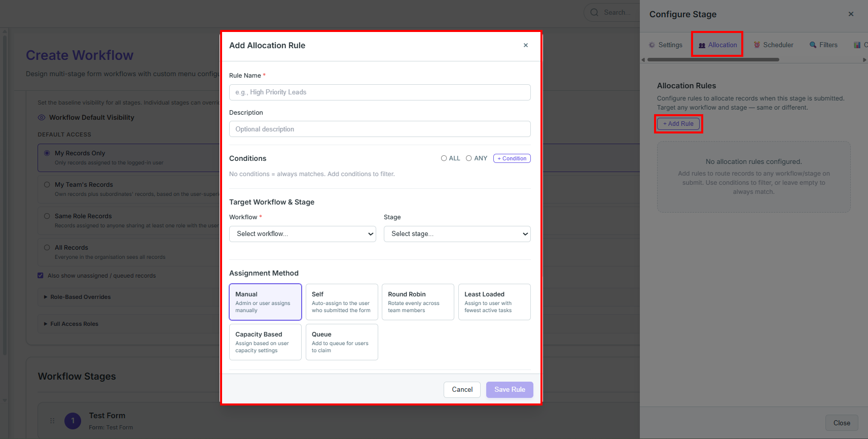Click the tabs horizontal scrollbar
The image size is (868, 439).
713,60
